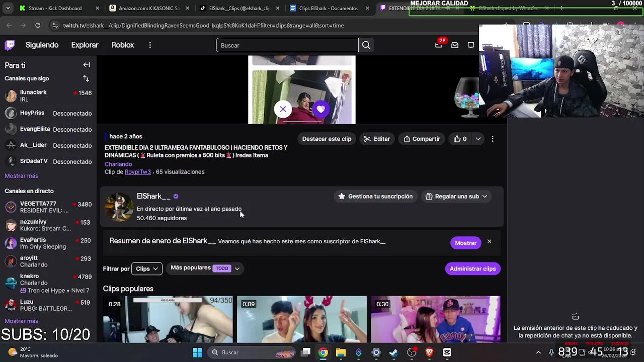Image resolution: width=644 pixels, height=362 pixels.
Task: Open HeyPriss channel in sidebar
Action: click(48, 113)
